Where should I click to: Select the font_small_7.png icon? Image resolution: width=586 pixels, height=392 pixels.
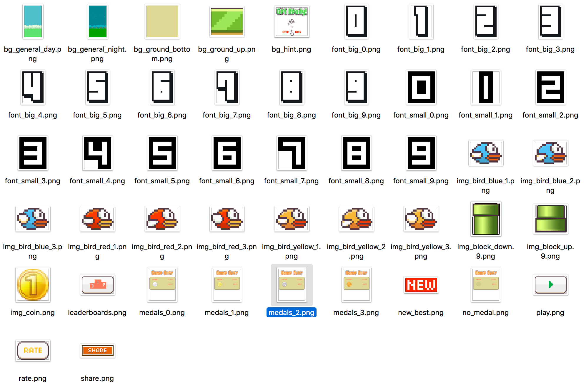(x=292, y=153)
